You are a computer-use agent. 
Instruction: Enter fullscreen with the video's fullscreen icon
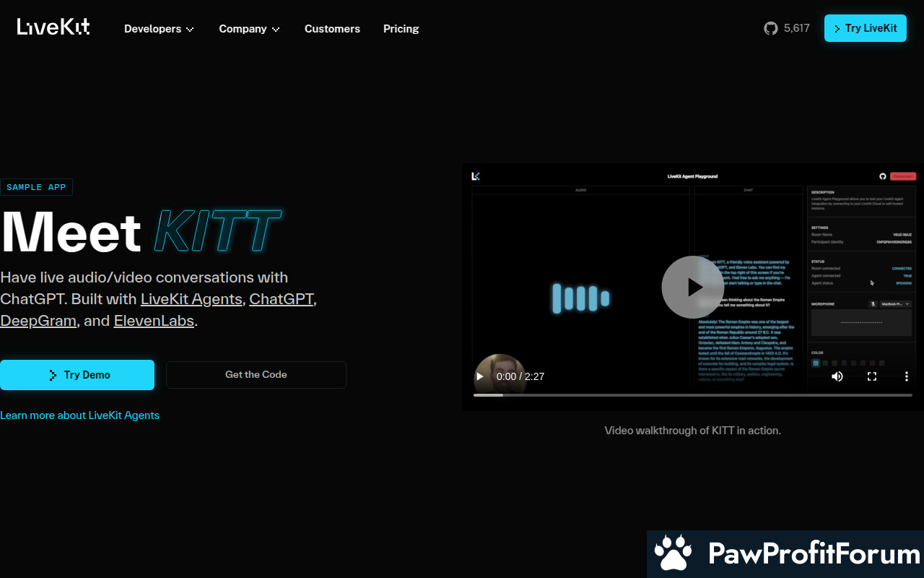click(872, 376)
